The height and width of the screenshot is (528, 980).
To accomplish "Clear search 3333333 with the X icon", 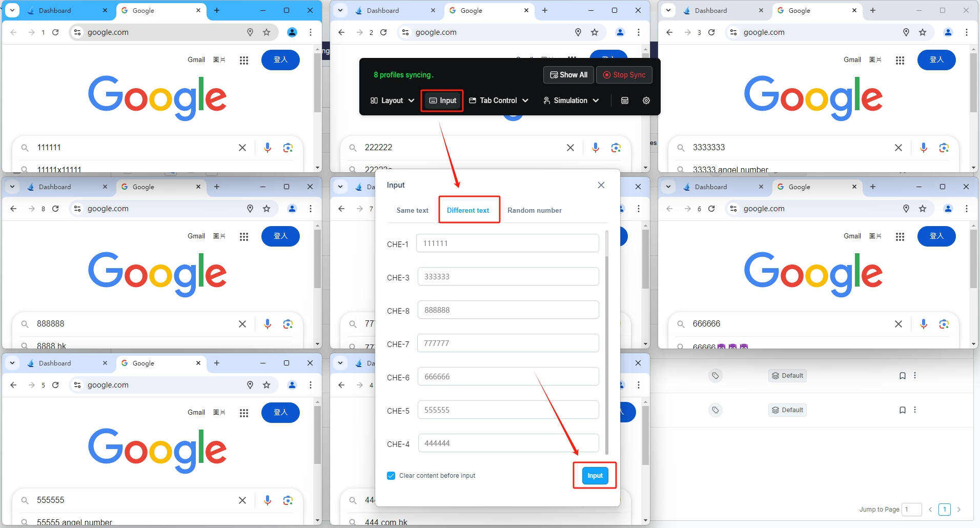I will point(899,148).
